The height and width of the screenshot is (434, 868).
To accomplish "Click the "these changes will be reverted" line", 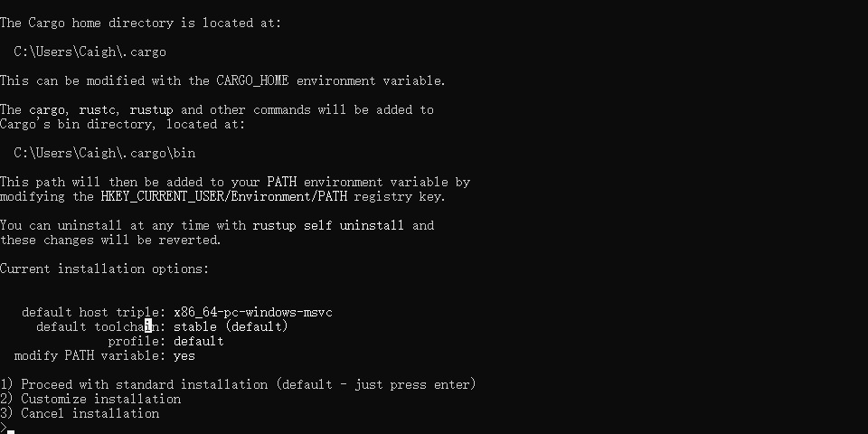I will [110, 240].
